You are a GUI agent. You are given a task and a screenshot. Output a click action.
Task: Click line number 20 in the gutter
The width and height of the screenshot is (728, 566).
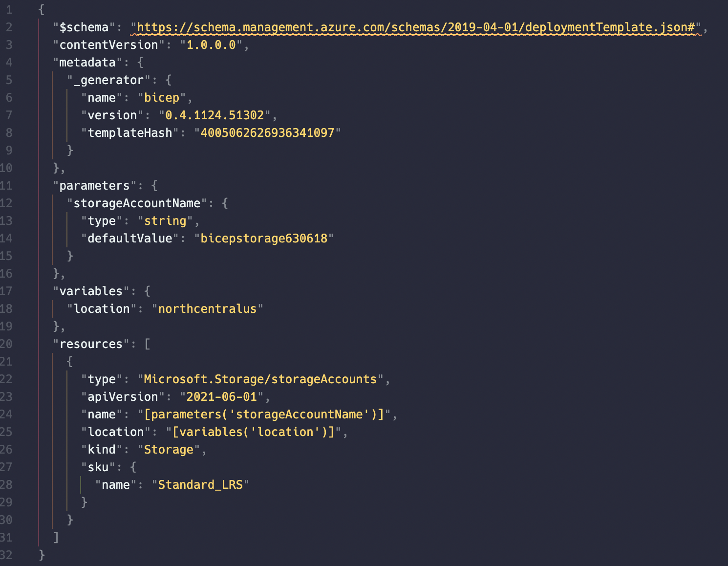(x=6, y=344)
